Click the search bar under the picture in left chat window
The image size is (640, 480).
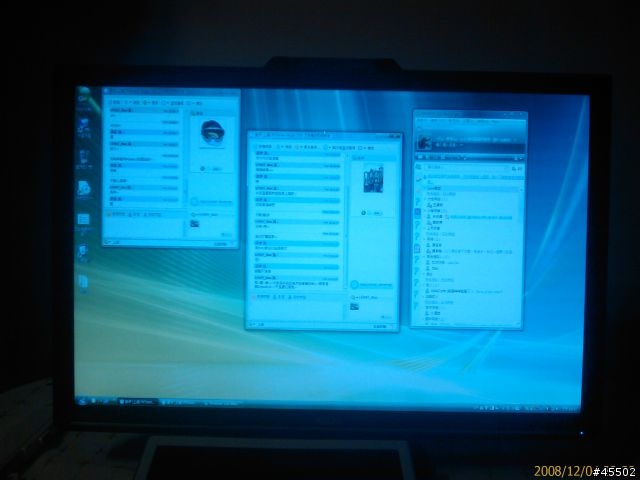[x=211, y=202]
